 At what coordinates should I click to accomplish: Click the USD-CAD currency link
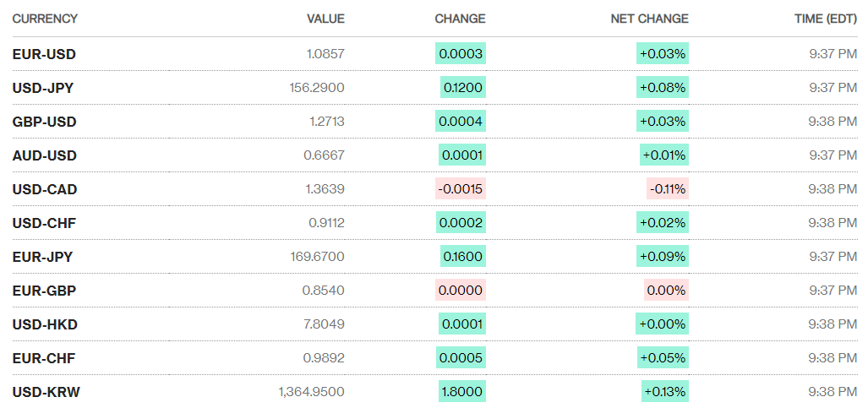45,189
